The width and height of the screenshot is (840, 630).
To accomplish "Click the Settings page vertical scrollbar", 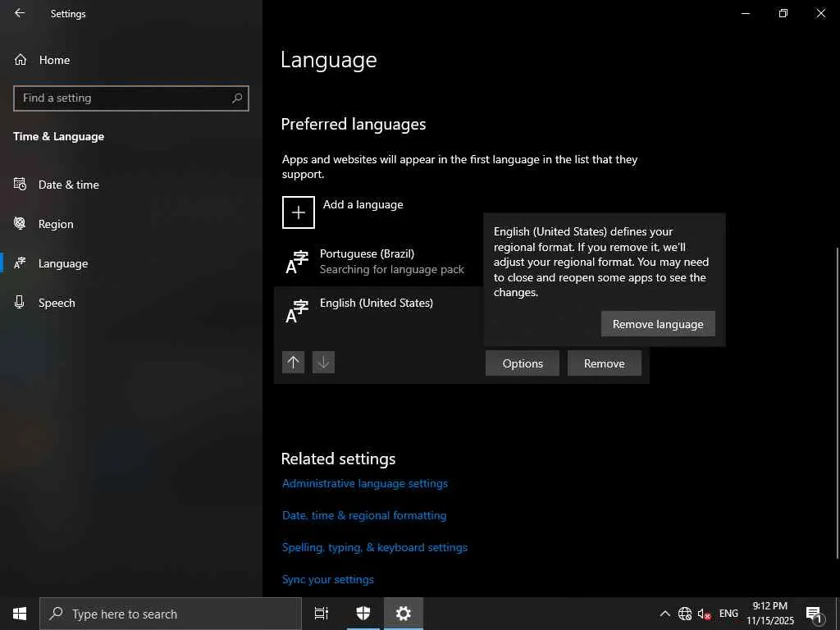I will [838, 403].
